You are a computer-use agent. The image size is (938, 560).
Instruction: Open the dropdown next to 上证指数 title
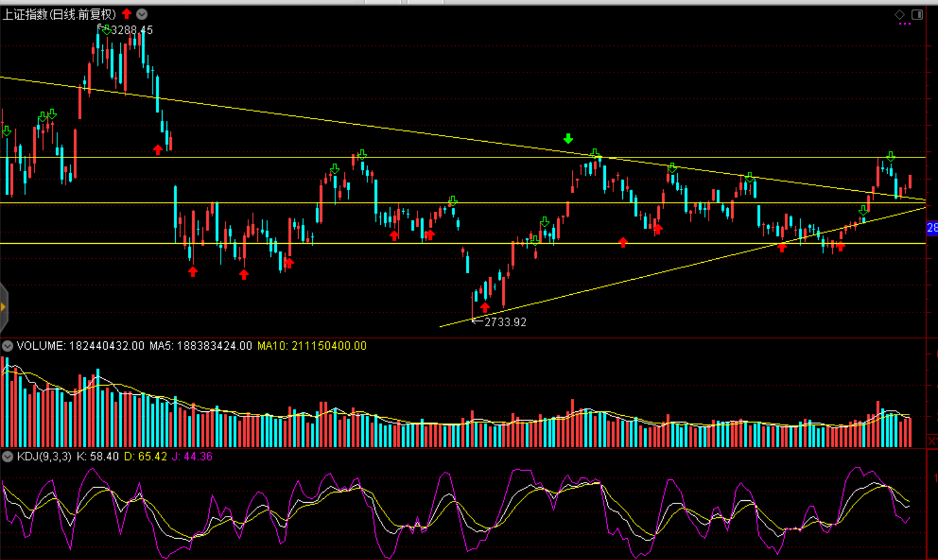point(142,14)
